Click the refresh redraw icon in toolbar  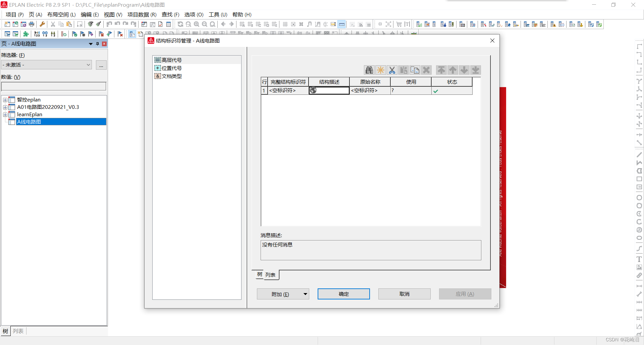[180, 24]
